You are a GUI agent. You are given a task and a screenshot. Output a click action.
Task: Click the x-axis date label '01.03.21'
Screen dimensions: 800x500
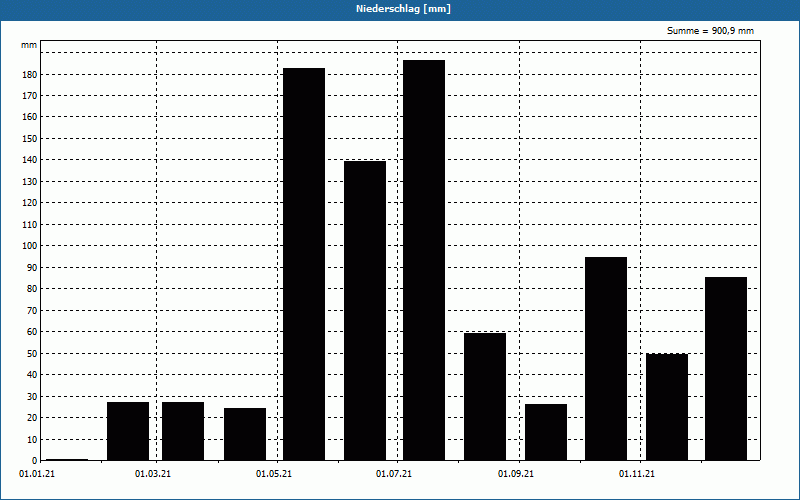point(153,474)
